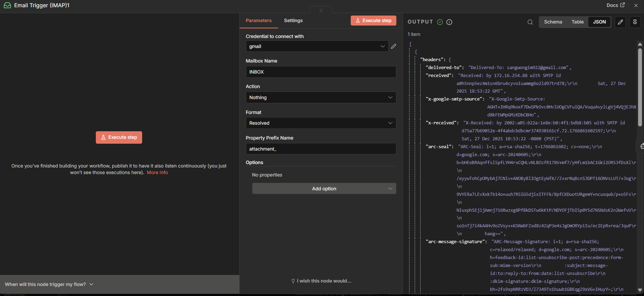This screenshot has width=644, height=296.
Task: Edit the gmail credential with pencil icon
Action: click(x=394, y=46)
